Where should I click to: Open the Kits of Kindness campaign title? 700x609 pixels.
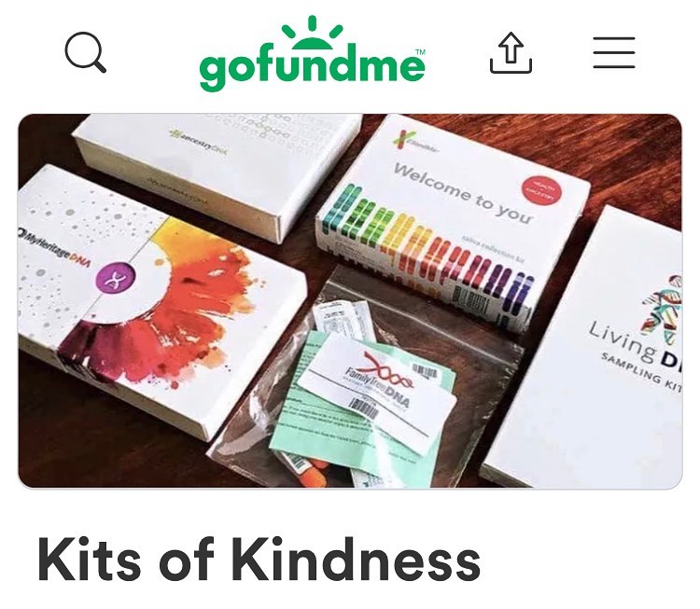click(259, 560)
